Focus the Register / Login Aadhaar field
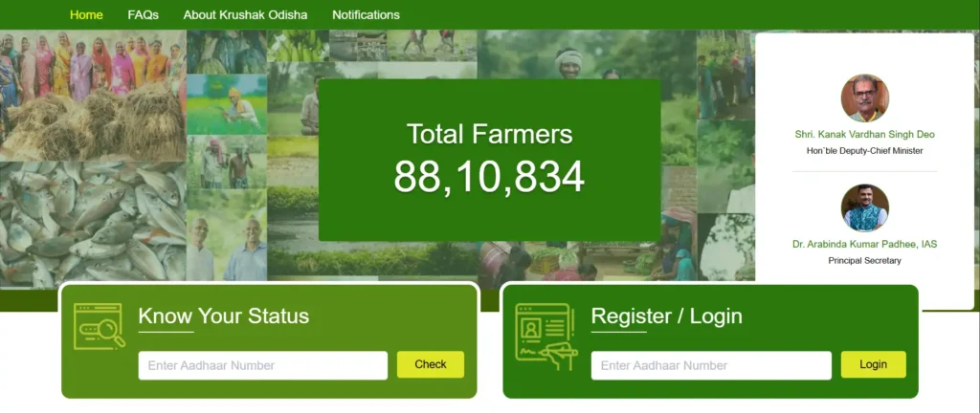980x413 pixels. click(x=711, y=365)
